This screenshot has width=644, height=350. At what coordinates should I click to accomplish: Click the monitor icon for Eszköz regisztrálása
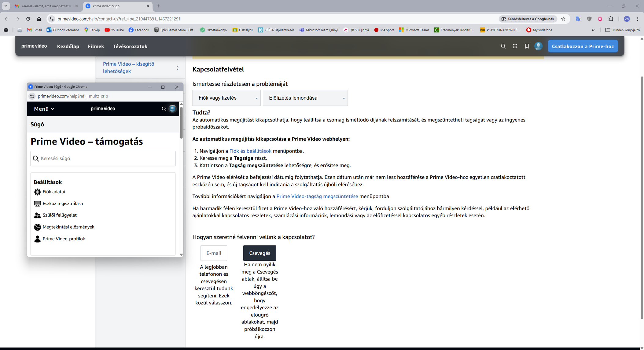37,204
